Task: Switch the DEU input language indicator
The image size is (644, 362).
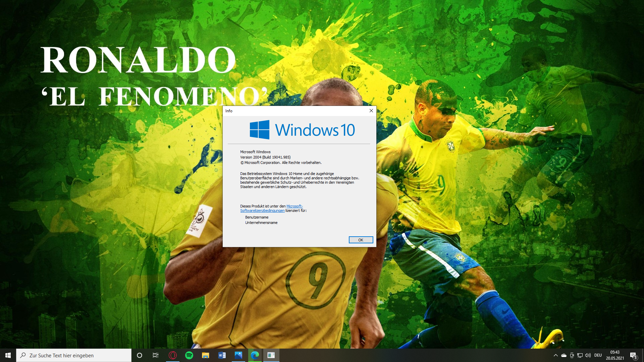Action: click(x=598, y=355)
